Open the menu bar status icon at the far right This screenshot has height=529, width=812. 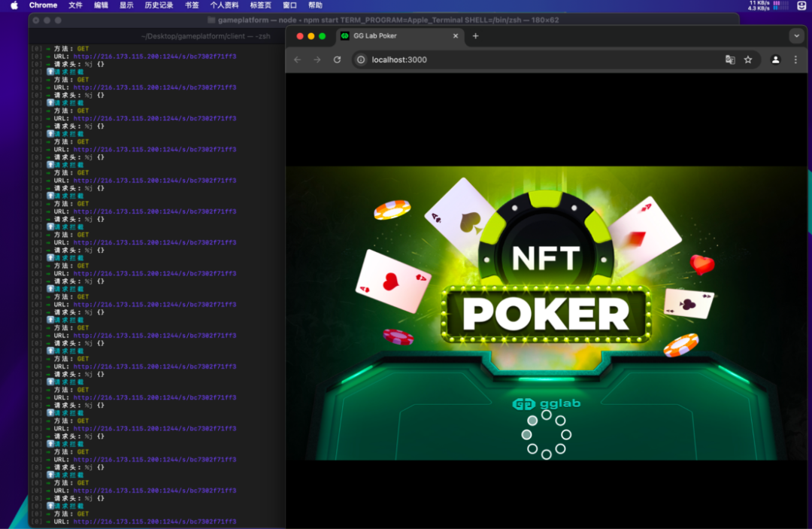point(801,5)
